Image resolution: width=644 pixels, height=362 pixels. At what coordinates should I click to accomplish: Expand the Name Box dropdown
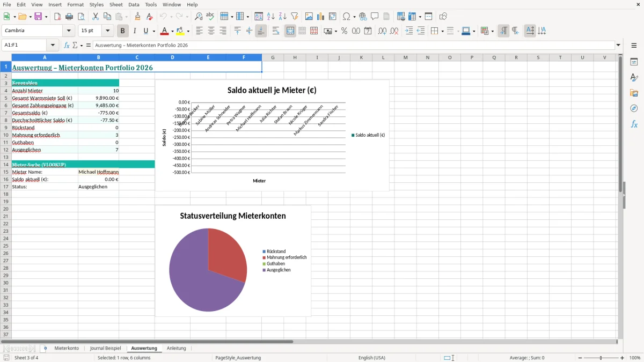[x=53, y=46]
